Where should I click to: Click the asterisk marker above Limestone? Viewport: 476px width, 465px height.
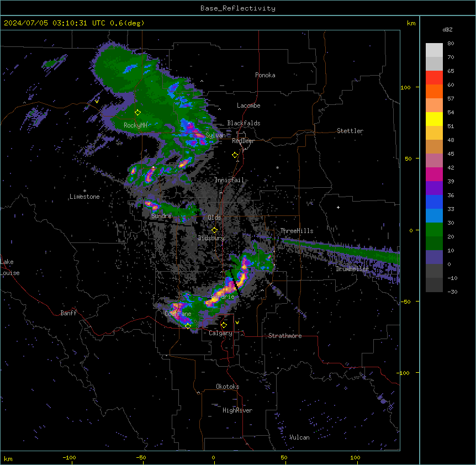pos(84,191)
